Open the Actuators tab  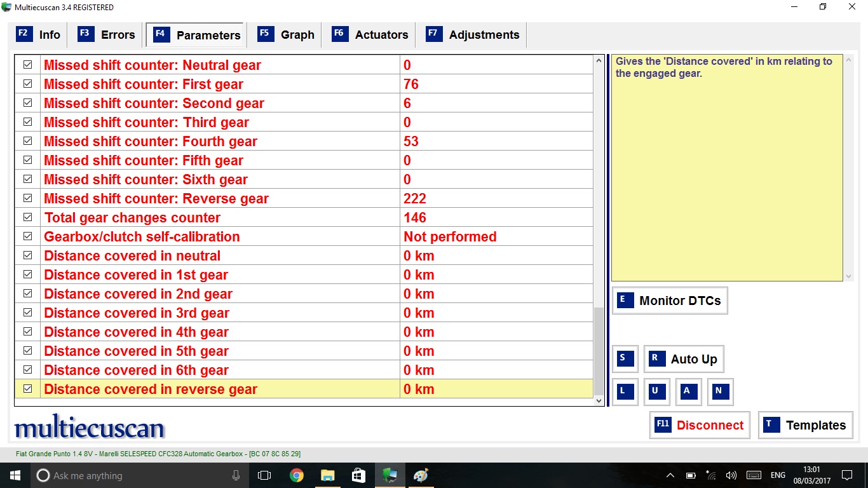click(x=370, y=35)
